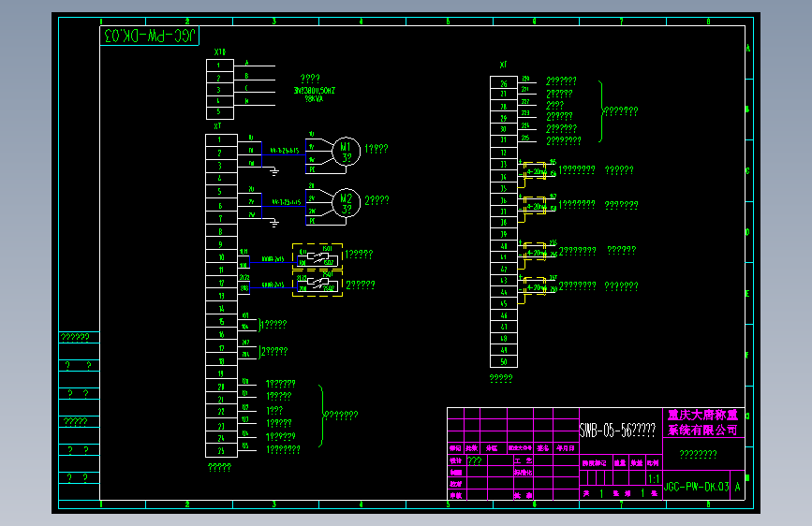The height and width of the screenshot is (526, 812).
Task: Click the company name 重庆大唐称重系统有限公司
Action: (x=702, y=422)
